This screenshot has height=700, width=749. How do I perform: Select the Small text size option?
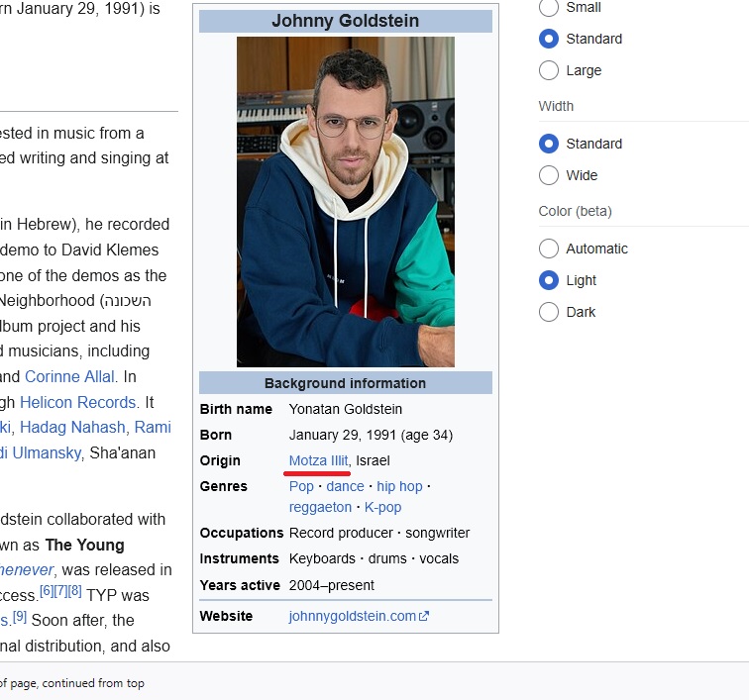(549, 7)
